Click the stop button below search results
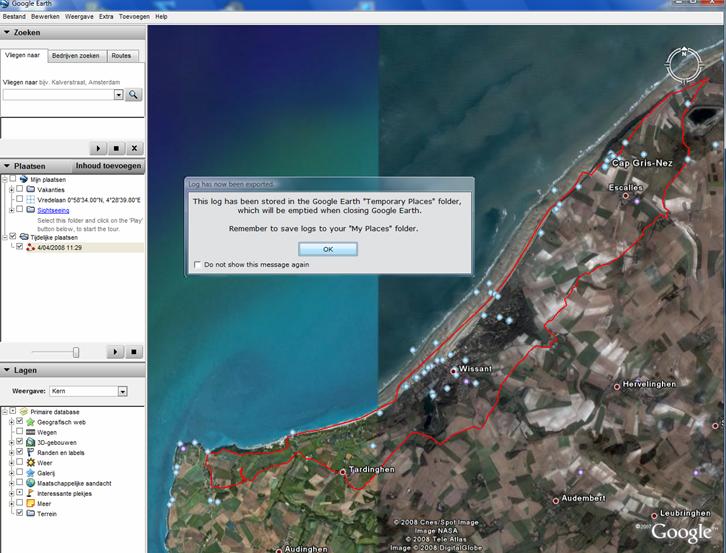The height and width of the screenshot is (553, 726). coord(116,148)
